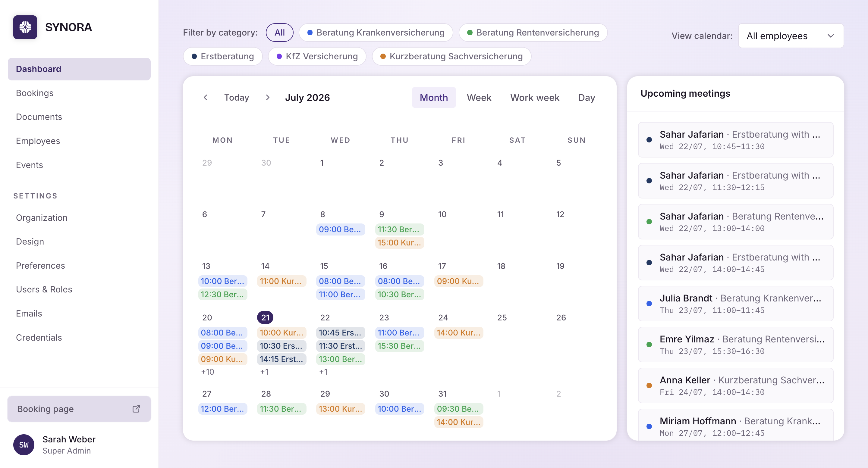Open the 14:15 Erst event on July 21
Image resolution: width=868 pixels, height=468 pixels.
click(x=281, y=359)
